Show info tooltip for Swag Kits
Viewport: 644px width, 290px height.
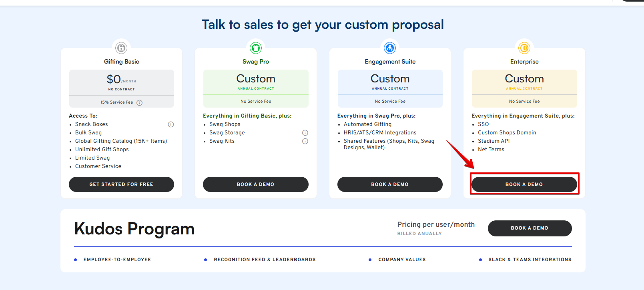coord(305,141)
